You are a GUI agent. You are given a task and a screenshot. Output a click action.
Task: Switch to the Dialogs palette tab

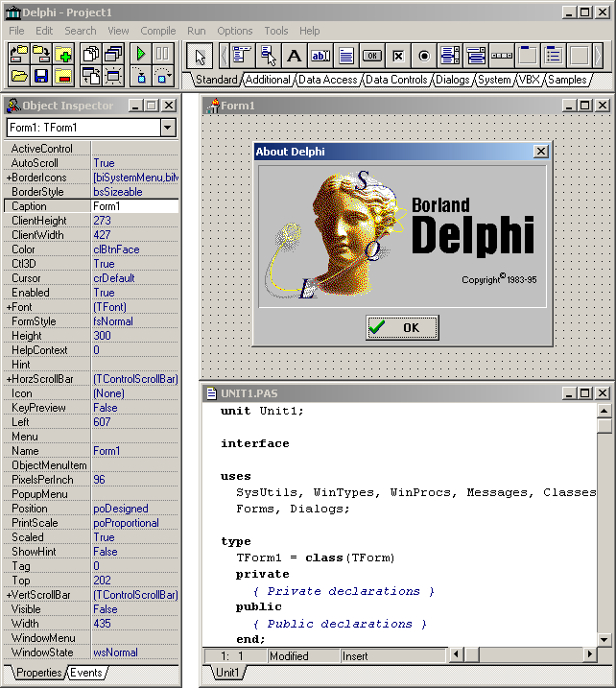[x=452, y=80]
